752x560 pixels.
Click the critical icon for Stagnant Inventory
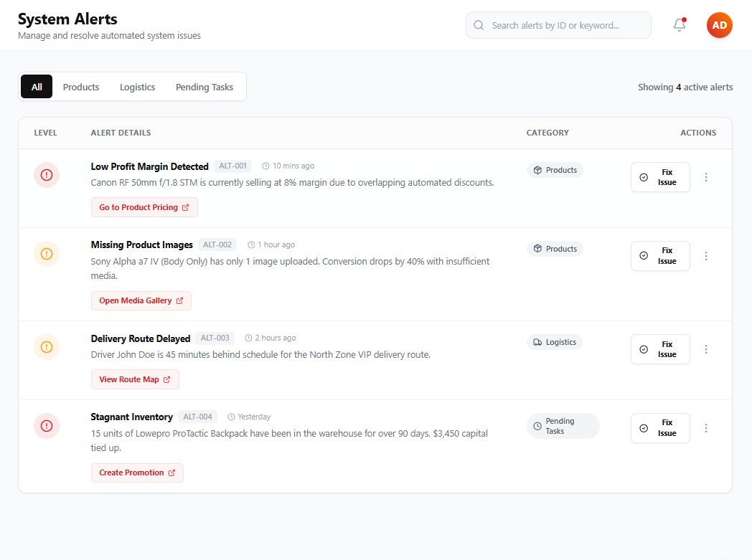[47, 426]
